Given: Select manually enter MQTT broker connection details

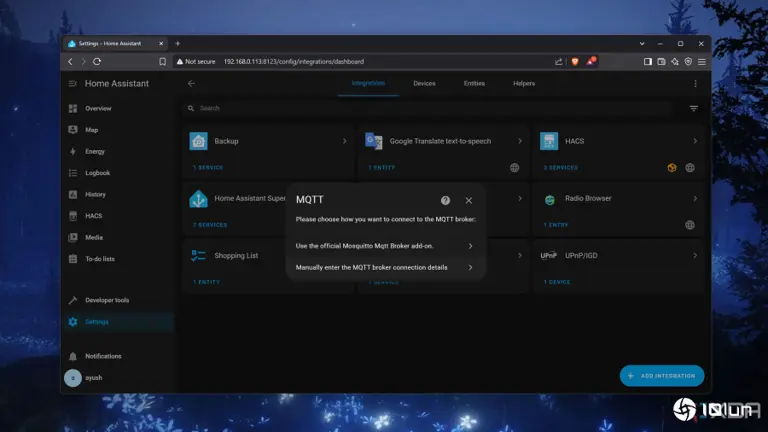Looking at the screenshot, I should point(385,267).
